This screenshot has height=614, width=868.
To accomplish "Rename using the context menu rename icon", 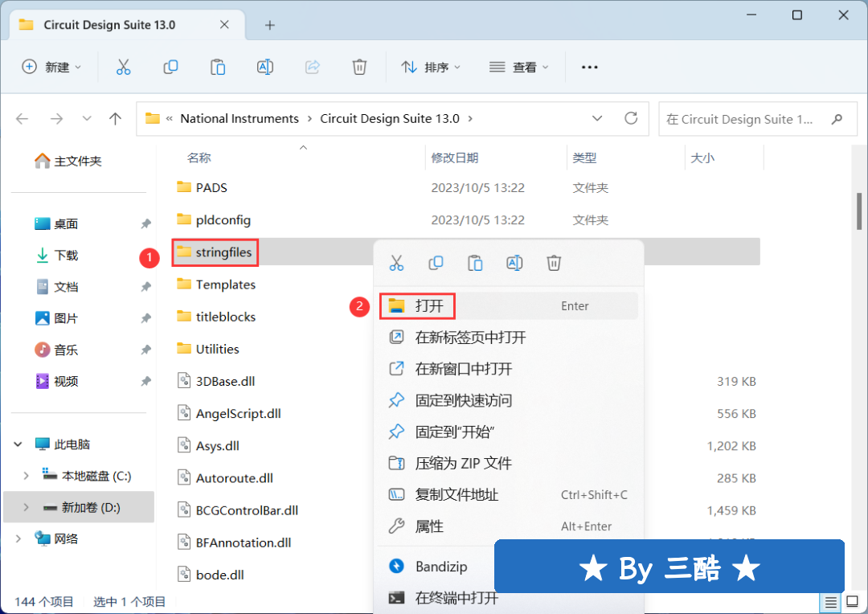I will (514, 263).
